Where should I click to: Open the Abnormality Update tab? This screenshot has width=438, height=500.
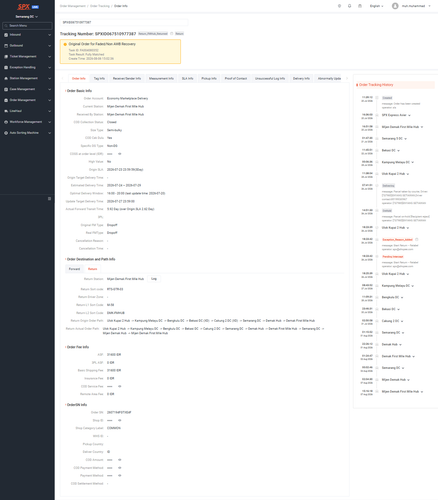tap(329, 78)
